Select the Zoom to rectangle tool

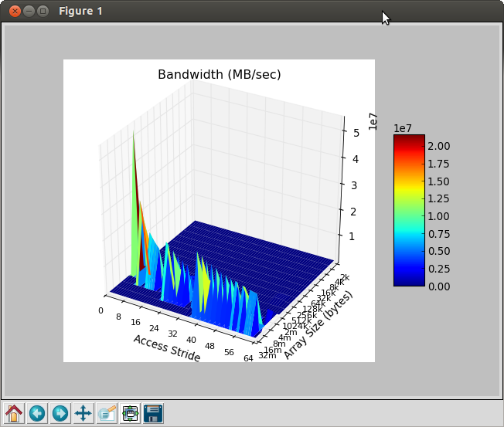pyautogui.click(x=107, y=413)
